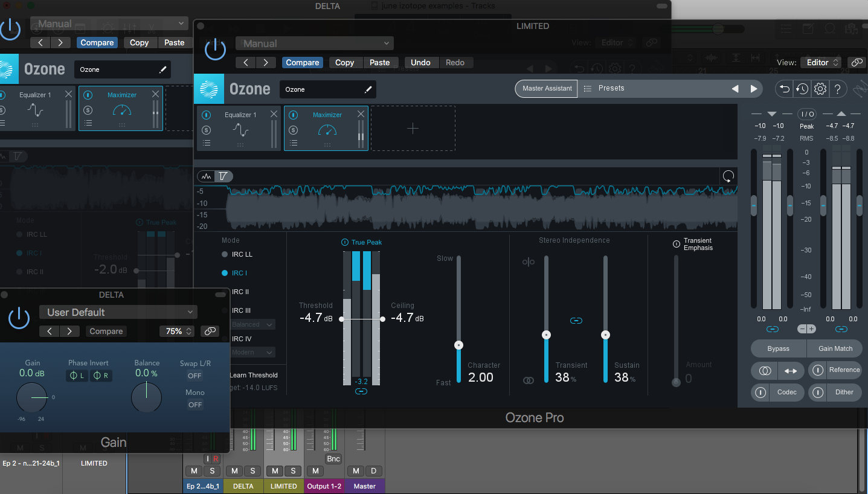The height and width of the screenshot is (494, 868).
Task: Click the Character slider handle
Action: click(x=458, y=345)
